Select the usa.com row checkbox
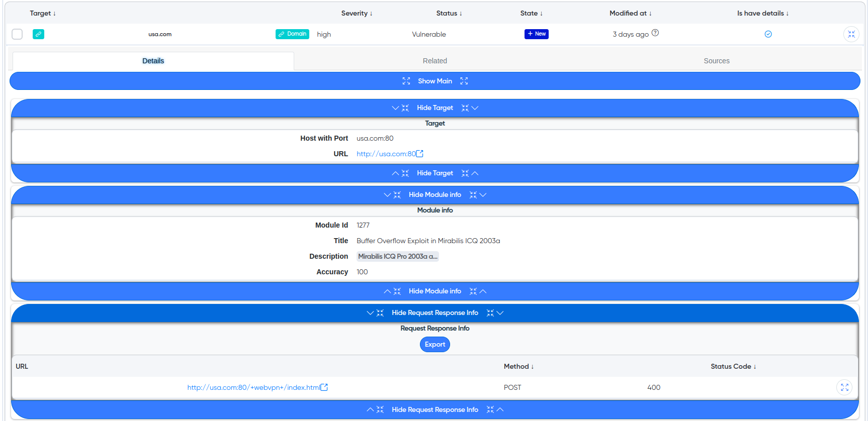 (17, 34)
